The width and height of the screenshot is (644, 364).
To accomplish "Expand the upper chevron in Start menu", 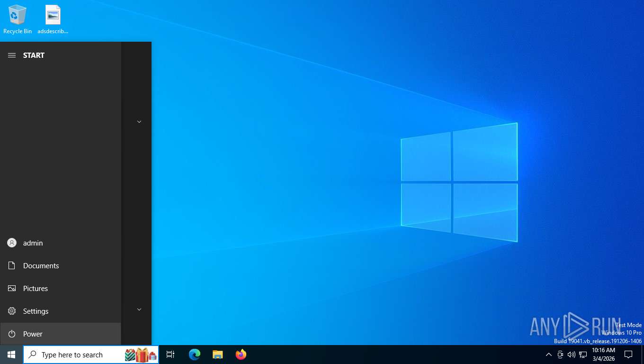I will point(139,122).
